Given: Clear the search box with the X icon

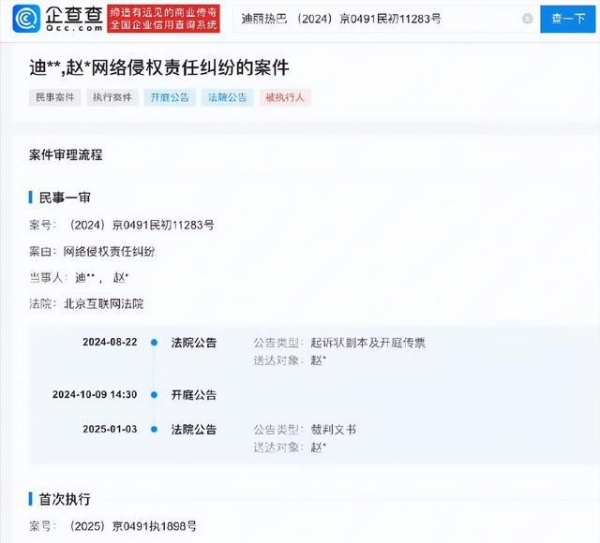Looking at the screenshot, I should click(x=527, y=19).
